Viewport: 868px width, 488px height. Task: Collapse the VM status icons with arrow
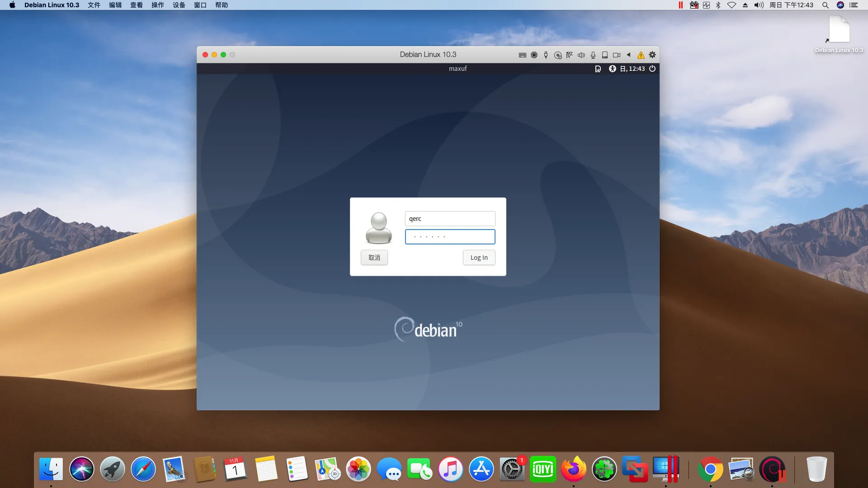628,55
